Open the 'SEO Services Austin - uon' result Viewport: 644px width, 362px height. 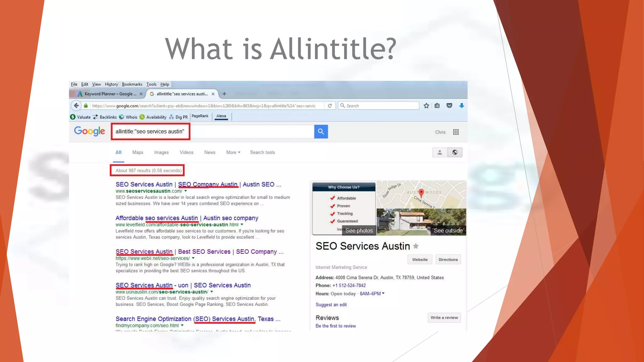[x=183, y=285]
